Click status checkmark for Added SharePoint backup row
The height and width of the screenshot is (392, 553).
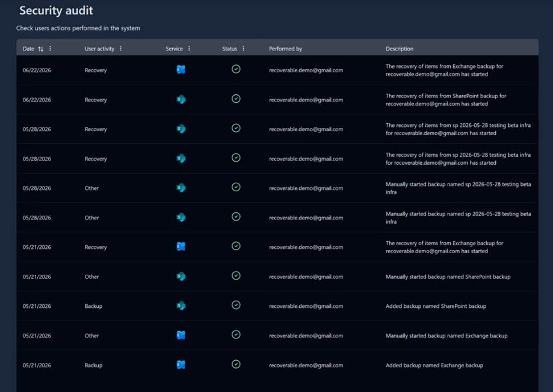point(236,305)
